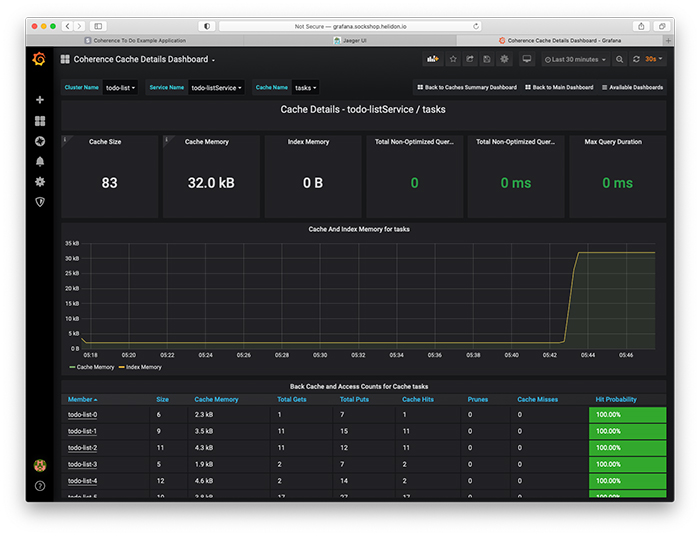Screen dimensions: 700x536
Task: Open the todo-list-0 member link
Action: click(83, 415)
